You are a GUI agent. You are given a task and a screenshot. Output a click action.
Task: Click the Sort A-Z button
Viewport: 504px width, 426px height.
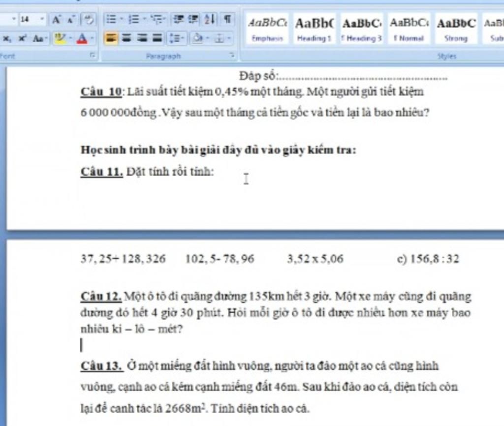(210, 20)
